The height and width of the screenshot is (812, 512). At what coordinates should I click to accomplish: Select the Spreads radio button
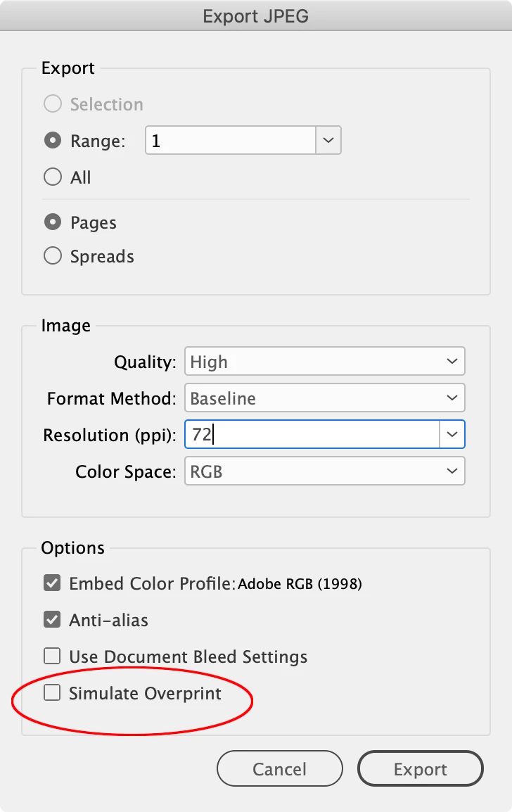click(53, 256)
